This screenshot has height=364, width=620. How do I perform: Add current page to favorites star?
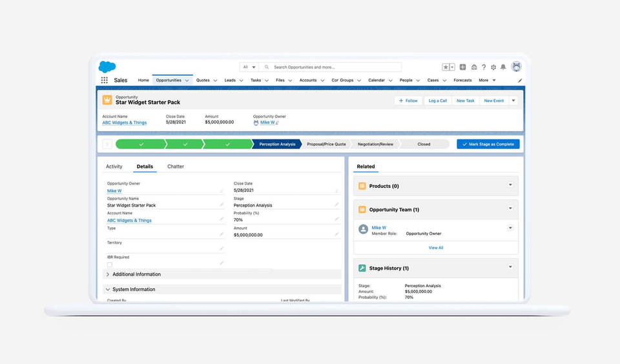pos(446,67)
